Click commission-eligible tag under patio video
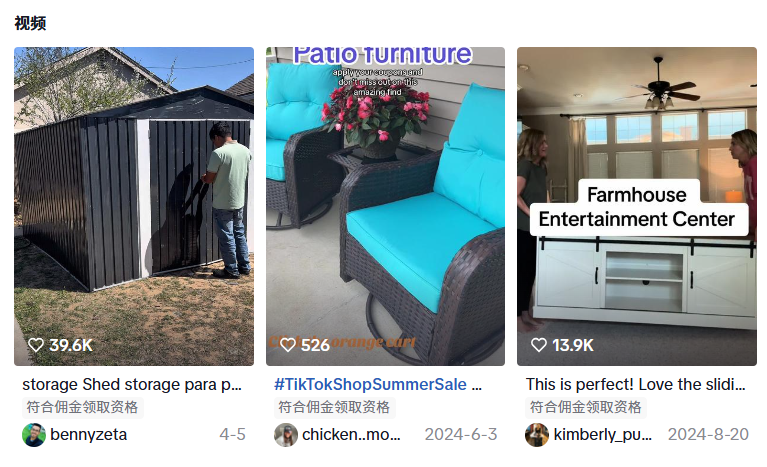767x467 pixels. 334,407
